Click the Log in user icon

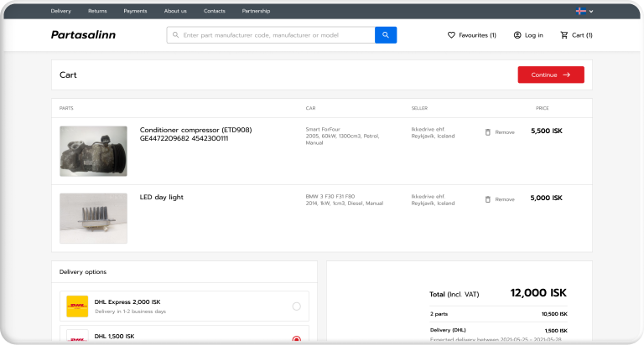pyautogui.click(x=517, y=35)
